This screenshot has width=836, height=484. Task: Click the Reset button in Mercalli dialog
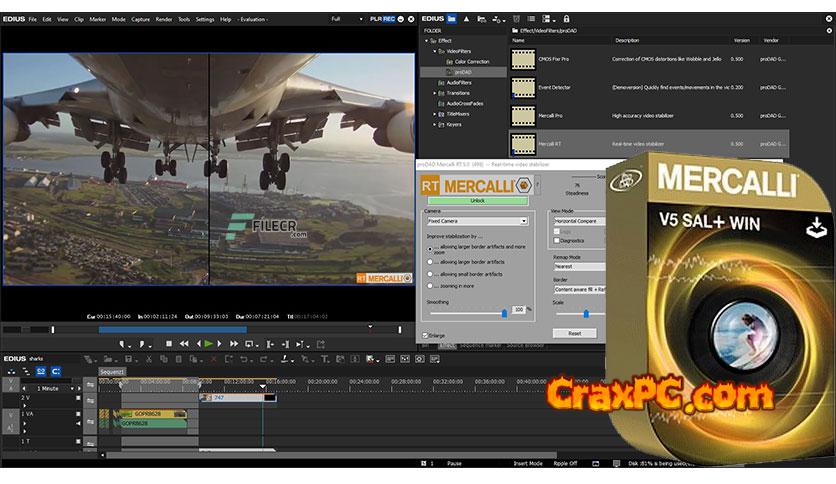click(x=574, y=333)
